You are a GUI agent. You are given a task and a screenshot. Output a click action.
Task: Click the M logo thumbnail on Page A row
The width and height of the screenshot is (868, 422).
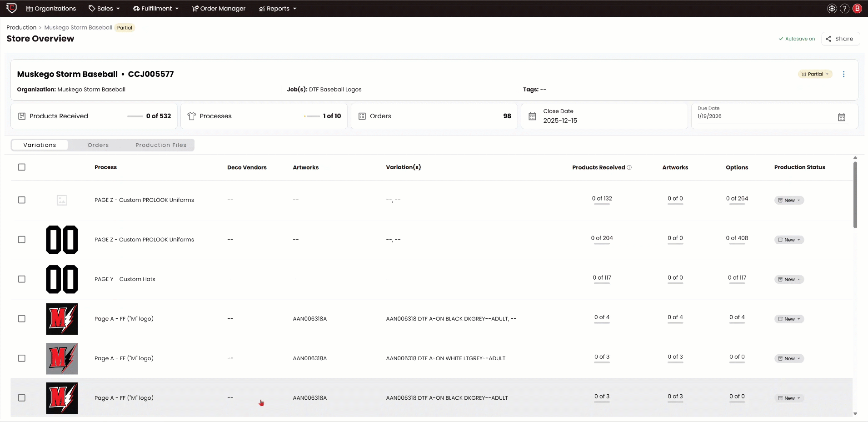(x=62, y=319)
